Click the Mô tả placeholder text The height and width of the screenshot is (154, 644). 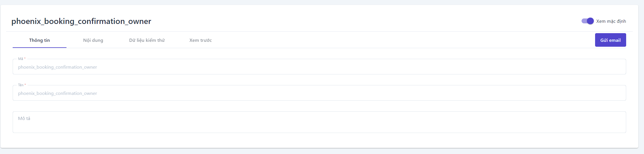(x=24, y=119)
